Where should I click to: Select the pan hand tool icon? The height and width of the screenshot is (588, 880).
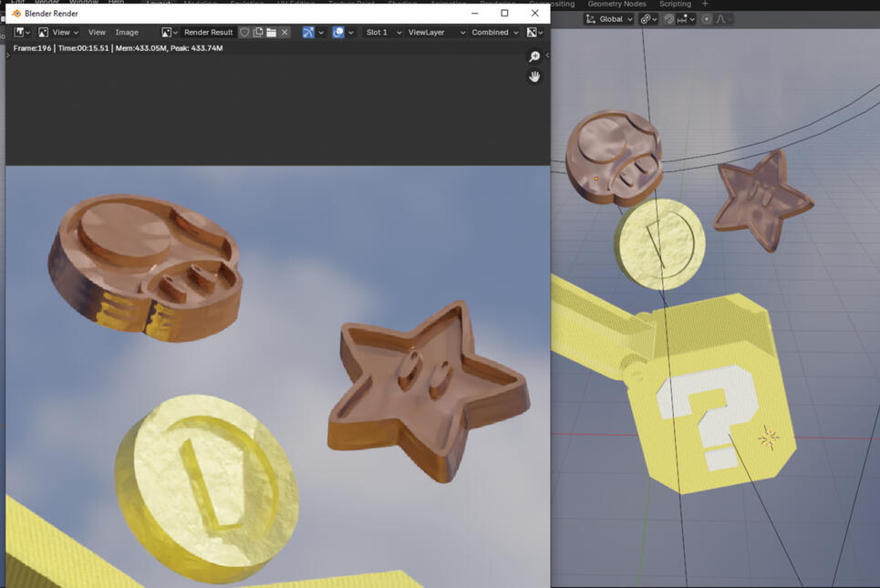coord(534,77)
